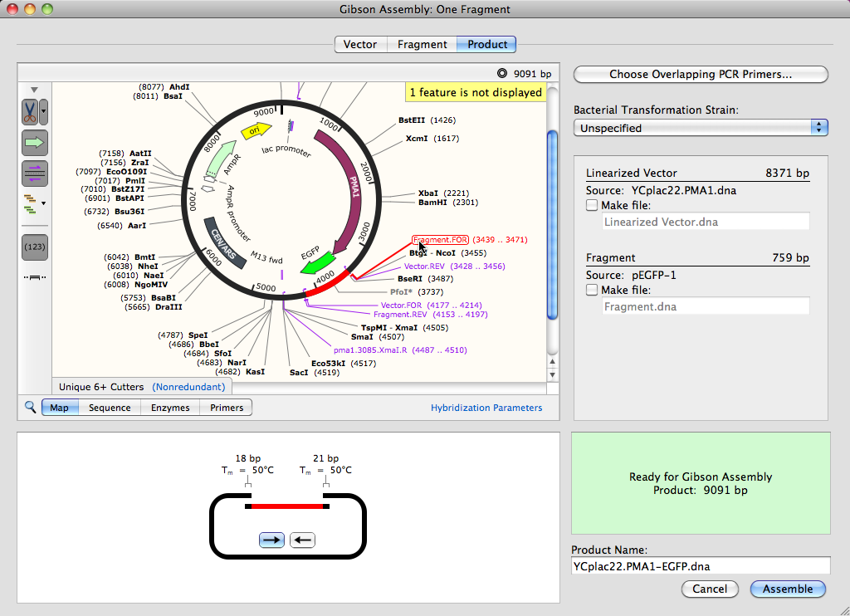Select the reverse orientation left-arrow button

click(x=303, y=540)
